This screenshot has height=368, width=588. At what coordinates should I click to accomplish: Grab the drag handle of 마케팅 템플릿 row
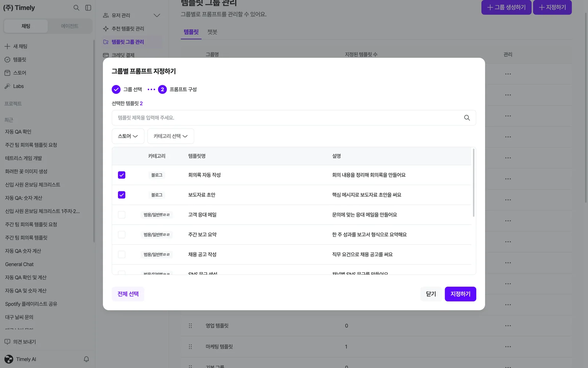[190, 347]
